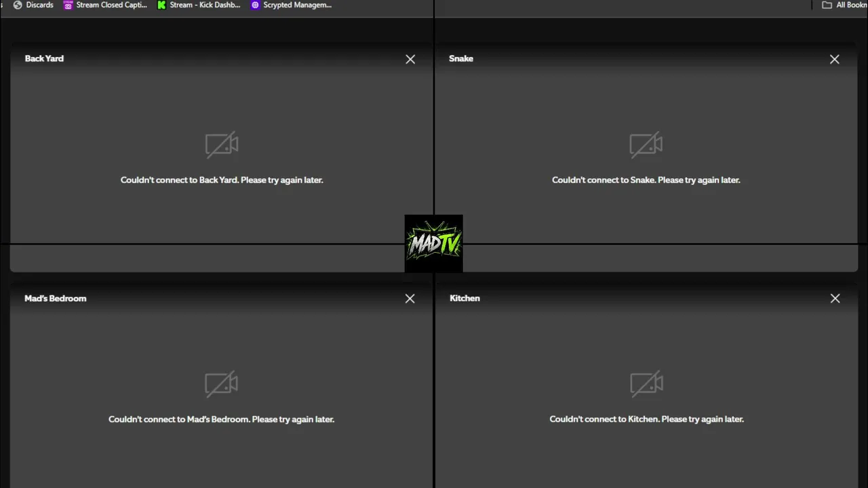This screenshot has width=868, height=488.
Task: Select the Mad's Bedroom panel title
Action: [56, 298]
